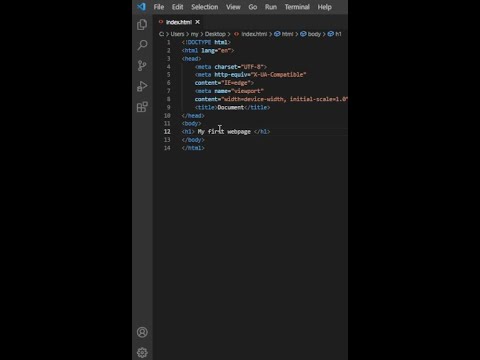Click the title Document line
The height and width of the screenshot is (360, 480).
[x=232, y=107]
